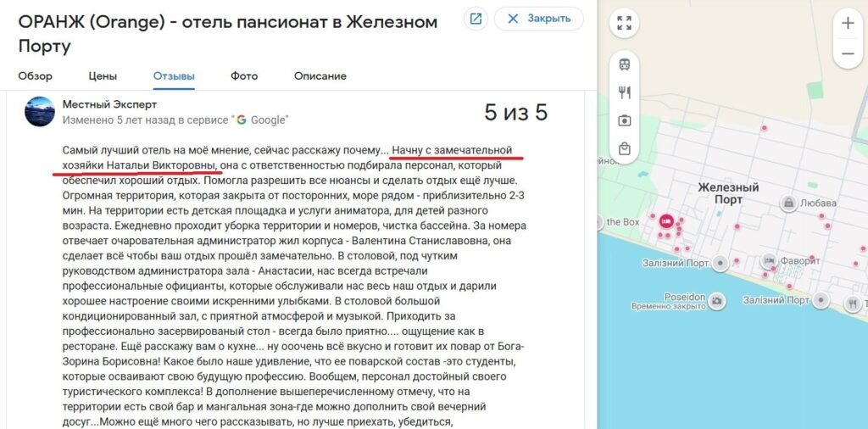Switch to the Обзор tab
Screen dimensions: 868x429
coord(36,76)
